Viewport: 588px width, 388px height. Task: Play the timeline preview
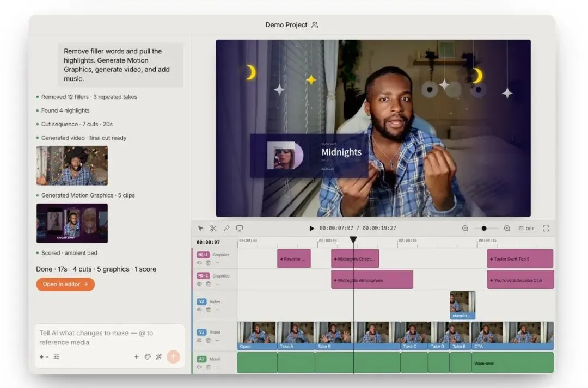click(311, 229)
